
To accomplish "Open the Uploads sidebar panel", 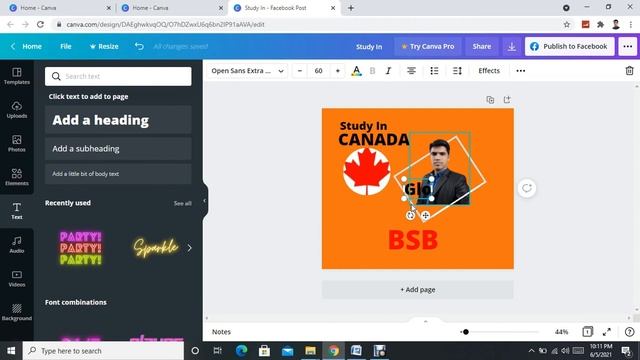I will pos(17,110).
